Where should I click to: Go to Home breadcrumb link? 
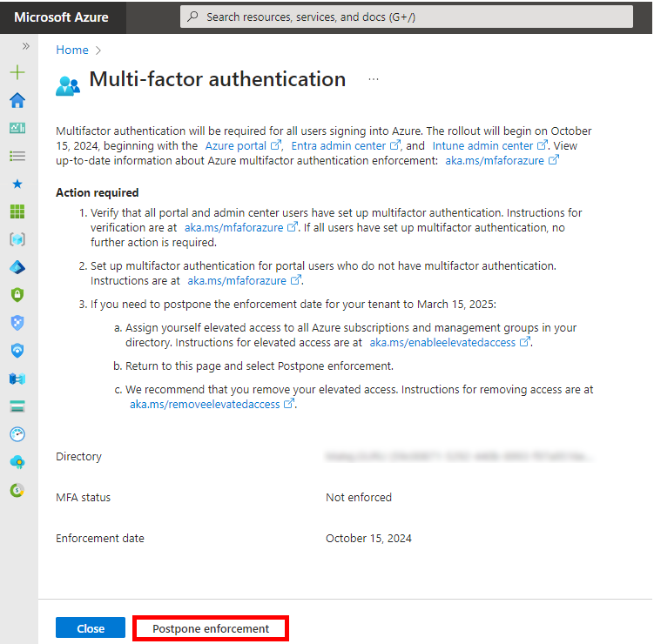tap(72, 50)
